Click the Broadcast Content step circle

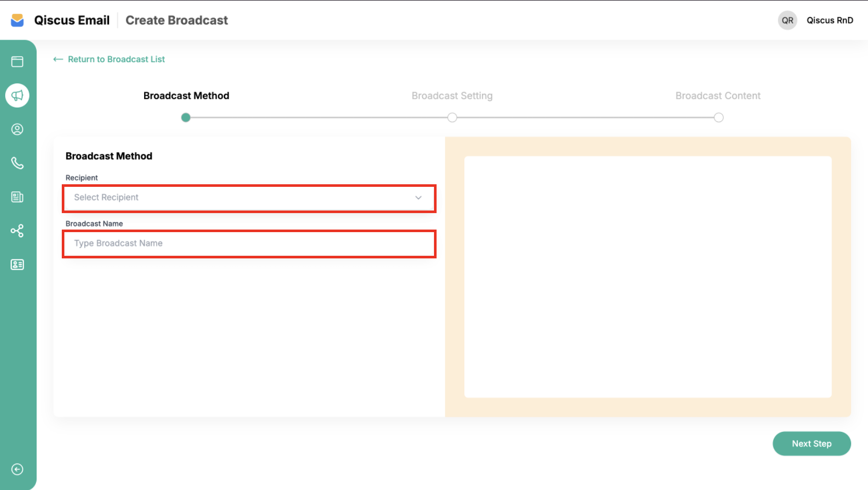pyautogui.click(x=719, y=118)
